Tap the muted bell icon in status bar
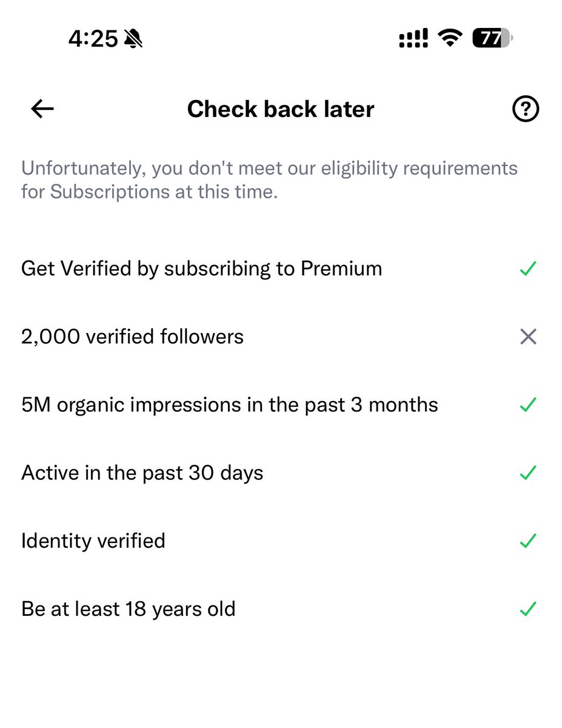 coord(132,40)
